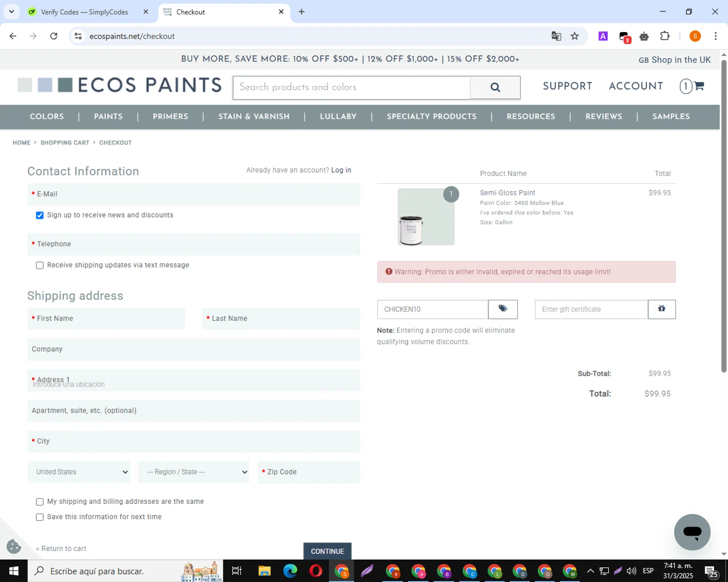The image size is (728, 582).
Task: Close the Checkout browser tab
Action: 281,12
